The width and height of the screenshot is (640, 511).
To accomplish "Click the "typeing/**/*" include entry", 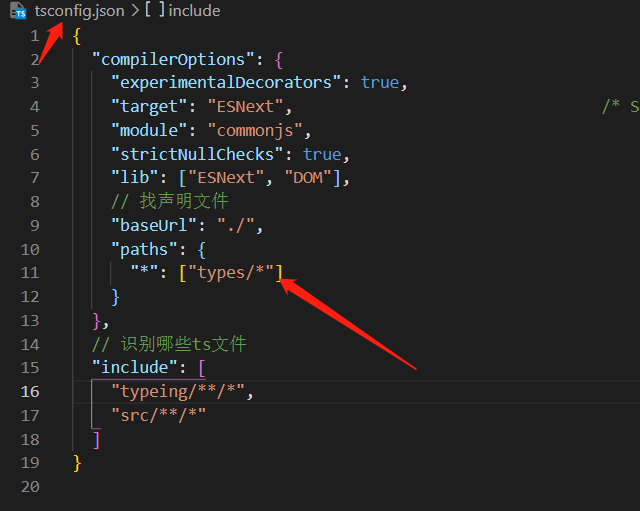I will [x=178, y=392].
